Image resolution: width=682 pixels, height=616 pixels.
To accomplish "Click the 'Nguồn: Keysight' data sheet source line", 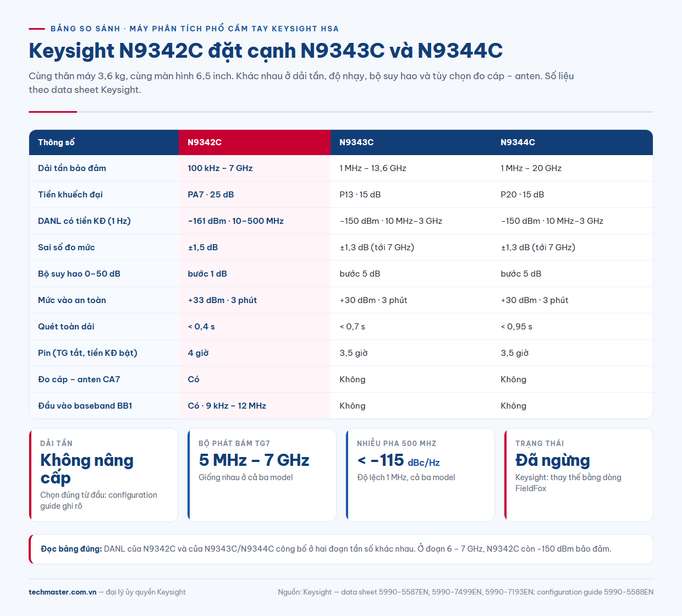I will (466, 592).
